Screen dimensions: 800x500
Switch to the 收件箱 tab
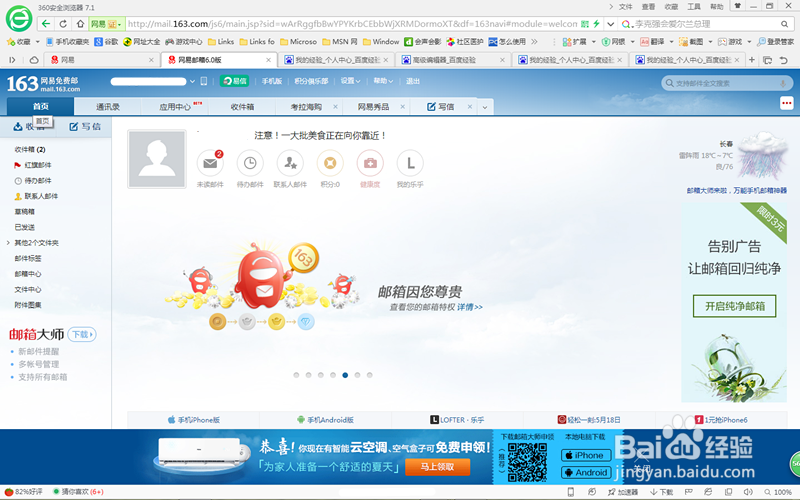(242, 107)
